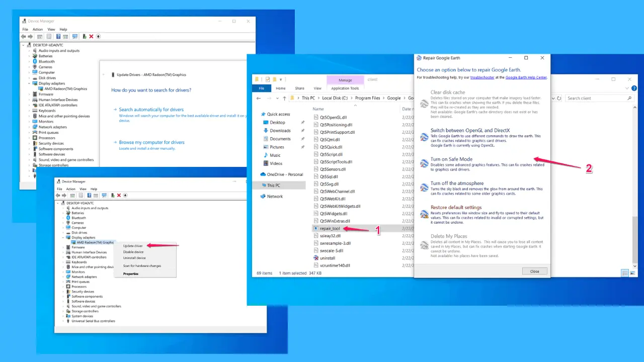The height and width of the screenshot is (362, 644).
Task: Open Application Tools tab in File Explorer
Action: point(345,88)
